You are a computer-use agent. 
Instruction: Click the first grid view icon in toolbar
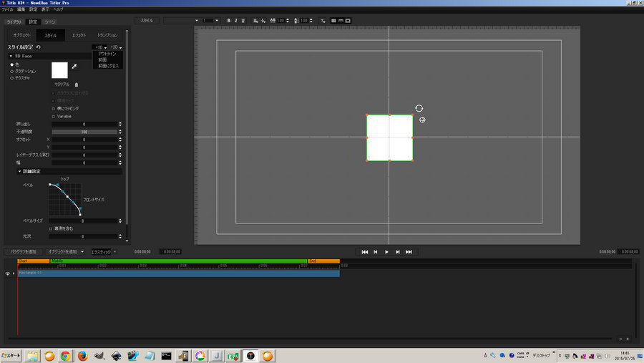click(x=333, y=21)
